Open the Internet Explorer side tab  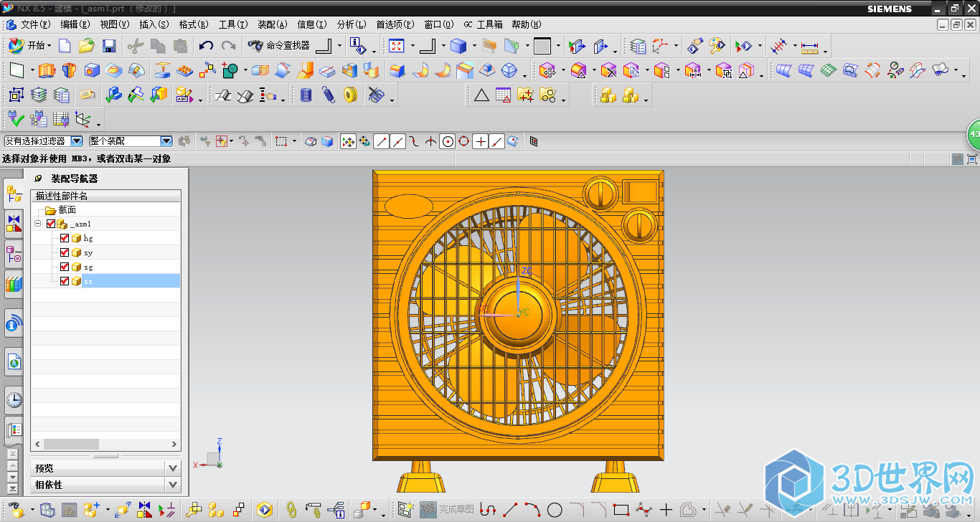14,362
